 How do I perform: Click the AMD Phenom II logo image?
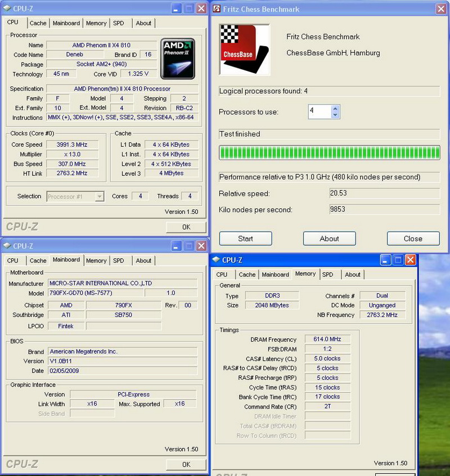click(177, 58)
